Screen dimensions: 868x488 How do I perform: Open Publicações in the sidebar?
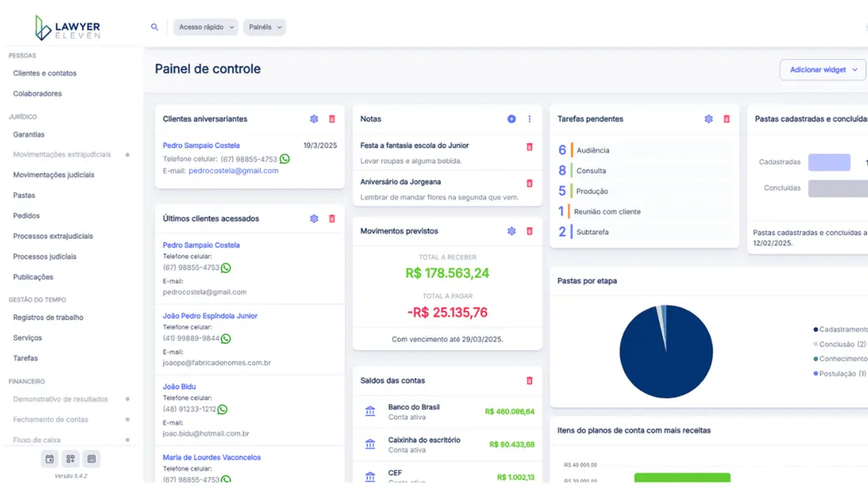click(33, 278)
